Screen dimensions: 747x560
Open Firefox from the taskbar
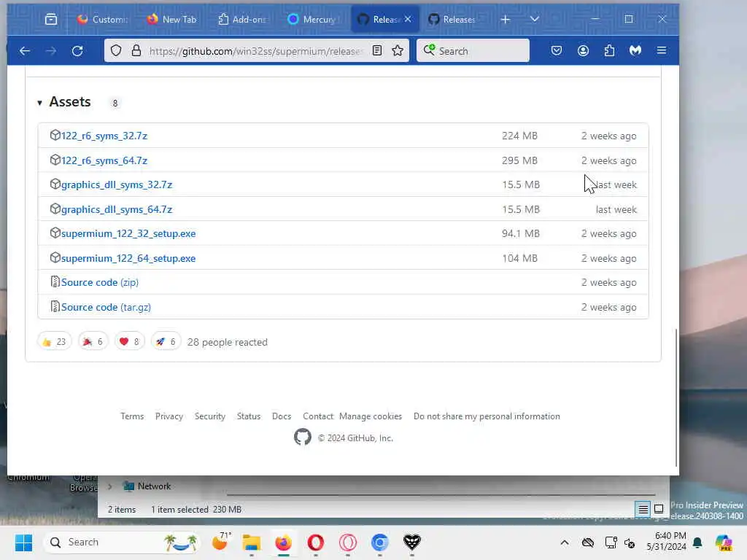tap(284, 542)
